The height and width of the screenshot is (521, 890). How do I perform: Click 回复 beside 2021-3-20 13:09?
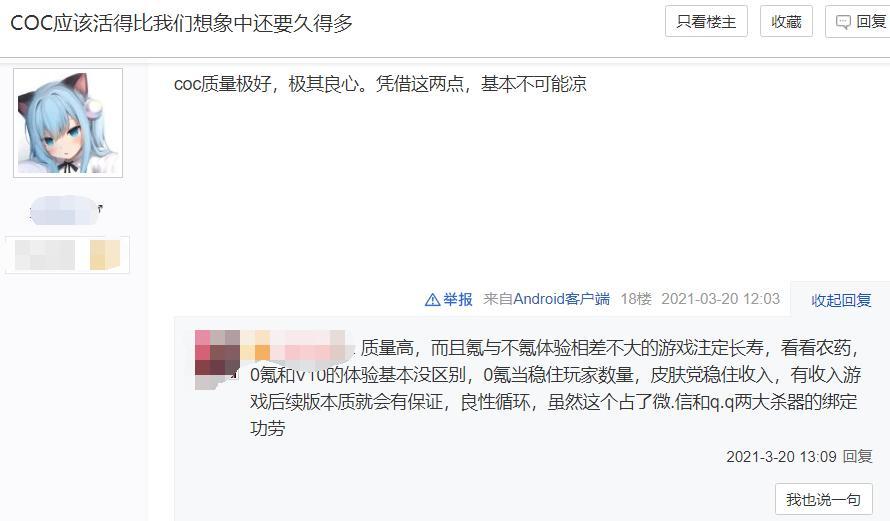(857, 456)
